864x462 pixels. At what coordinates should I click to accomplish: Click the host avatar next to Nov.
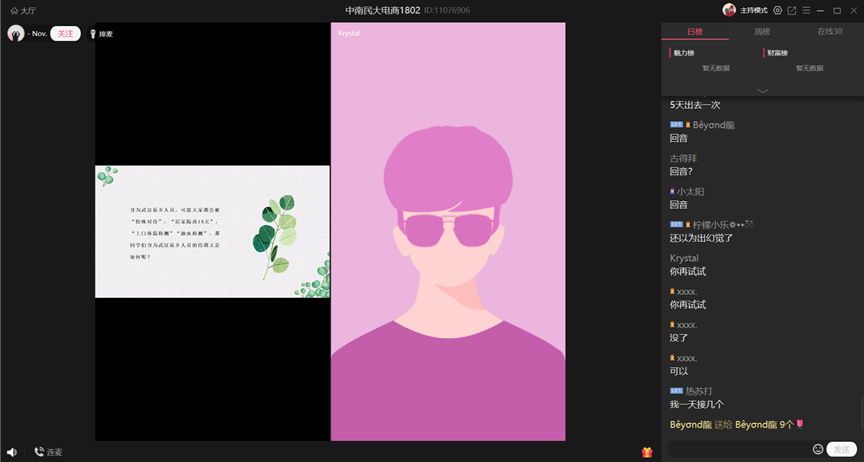click(x=16, y=34)
